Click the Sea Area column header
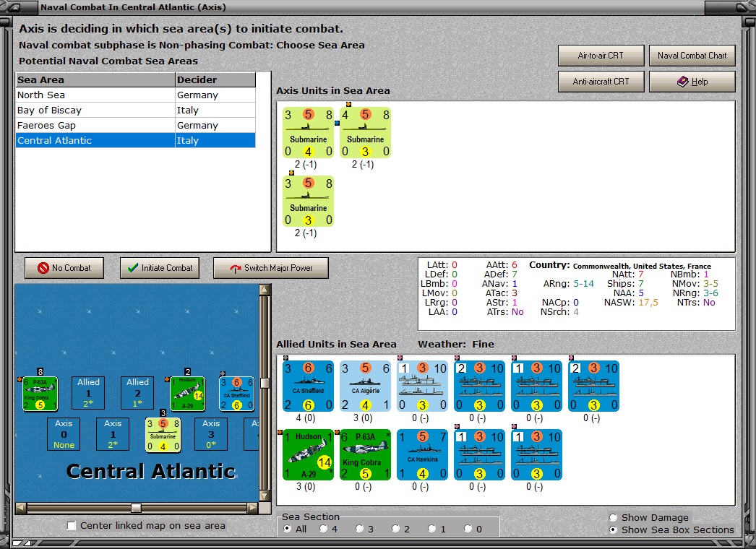The image size is (756, 549). pos(95,80)
